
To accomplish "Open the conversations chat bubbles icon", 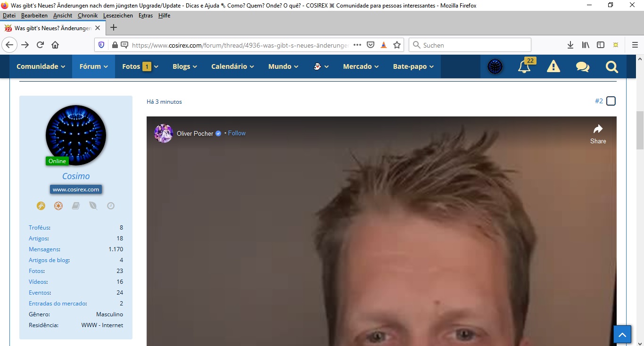I will 582,67.
